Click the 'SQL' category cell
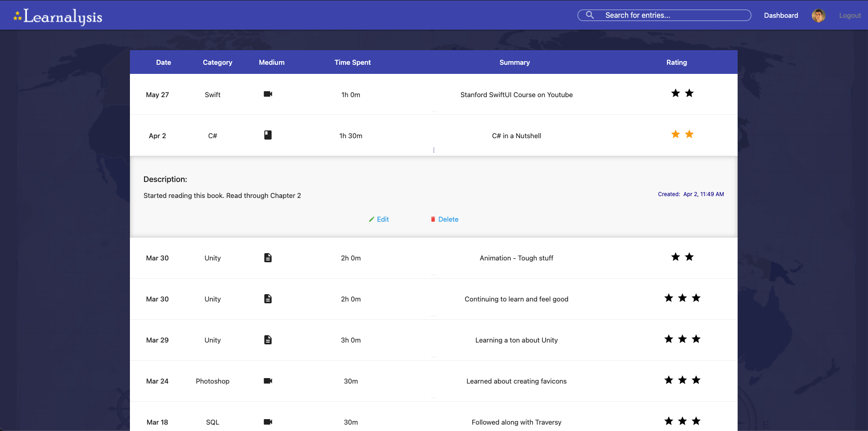Screen dimensions: 868x431 (x=212, y=422)
